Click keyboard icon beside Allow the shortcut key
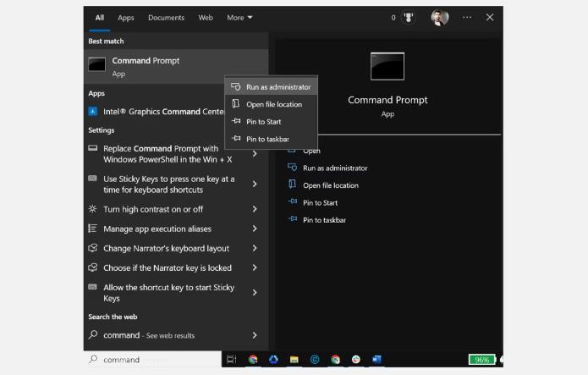This screenshot has height=375, width=588. coord(92,287)
